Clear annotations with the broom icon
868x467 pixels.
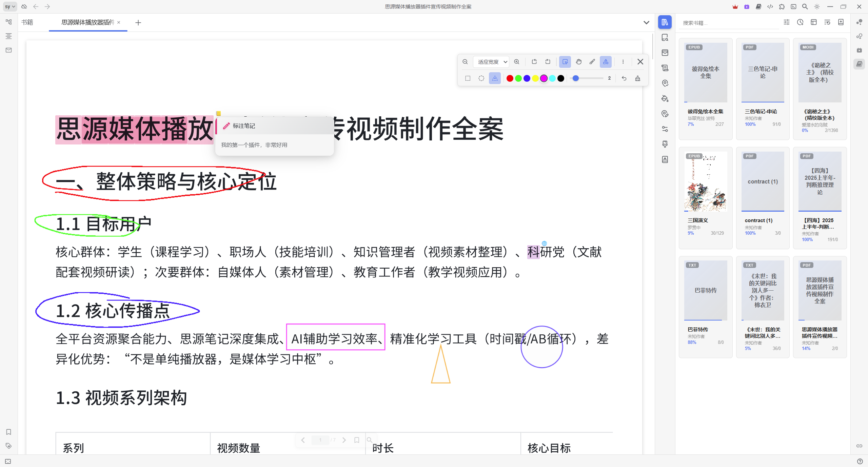(638, 78)
